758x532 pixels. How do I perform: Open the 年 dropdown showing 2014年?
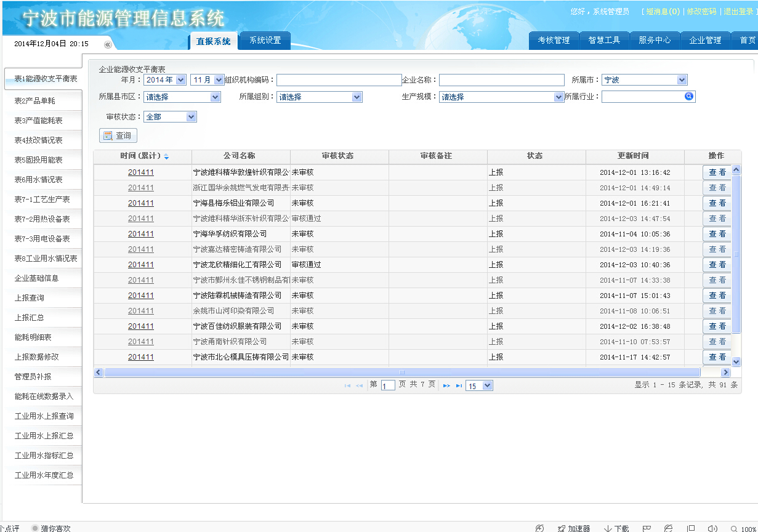(x=165, y=79)
